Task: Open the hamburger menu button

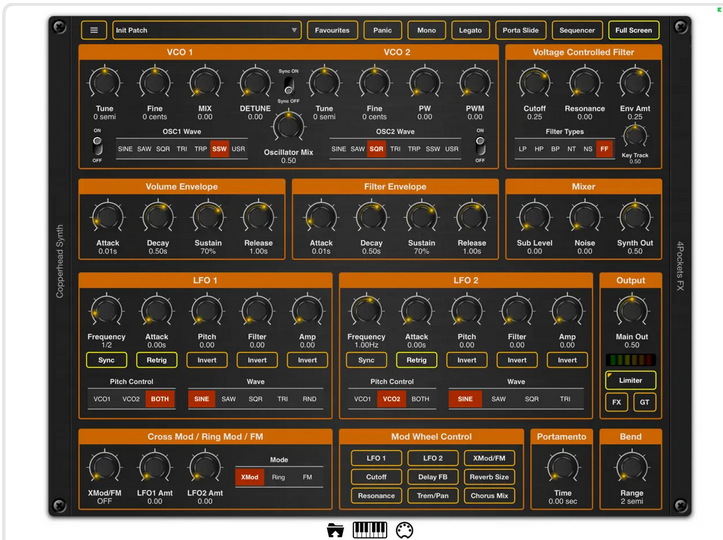Action: (x=94, y=30)
